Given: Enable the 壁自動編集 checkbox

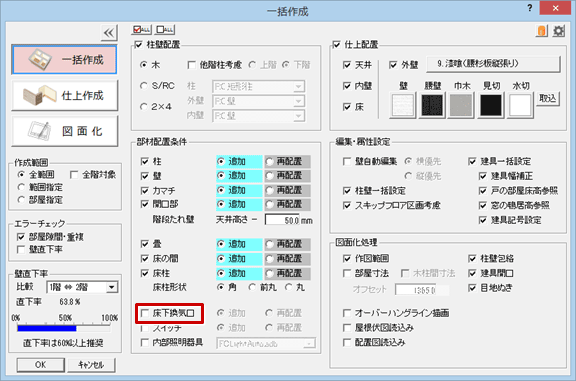Looking at the screenshot, I should point(346,162).
